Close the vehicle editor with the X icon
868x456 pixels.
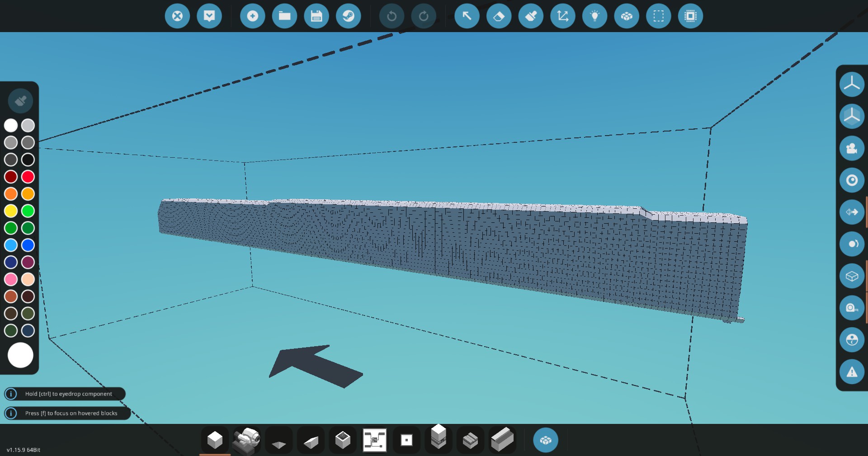coord(177,16)
